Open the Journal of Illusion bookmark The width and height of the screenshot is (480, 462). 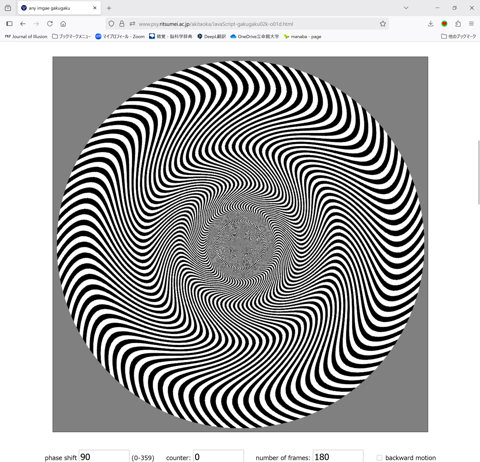[26, 36]
